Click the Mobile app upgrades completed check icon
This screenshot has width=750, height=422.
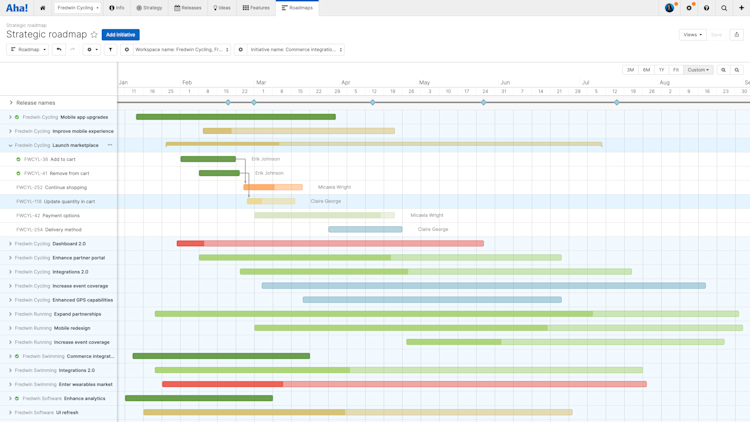tap(17, 117)
